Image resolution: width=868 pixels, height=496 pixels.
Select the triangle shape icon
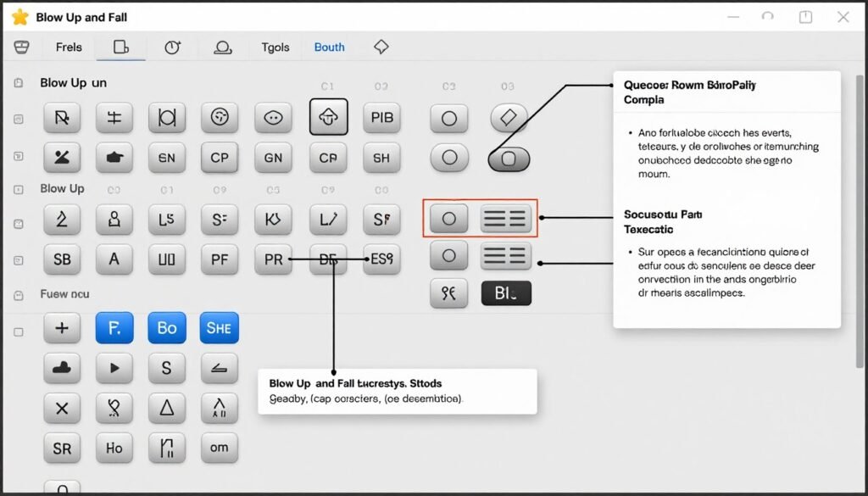click(167, 408)
